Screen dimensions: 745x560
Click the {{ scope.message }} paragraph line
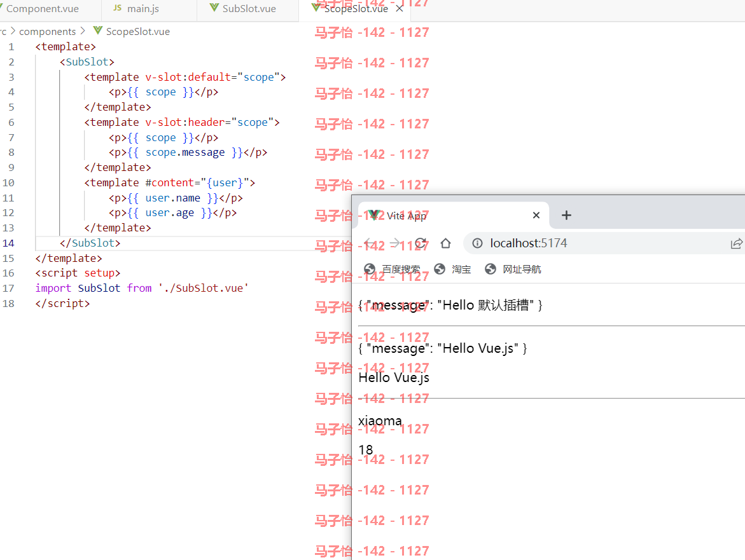(188, 153)
